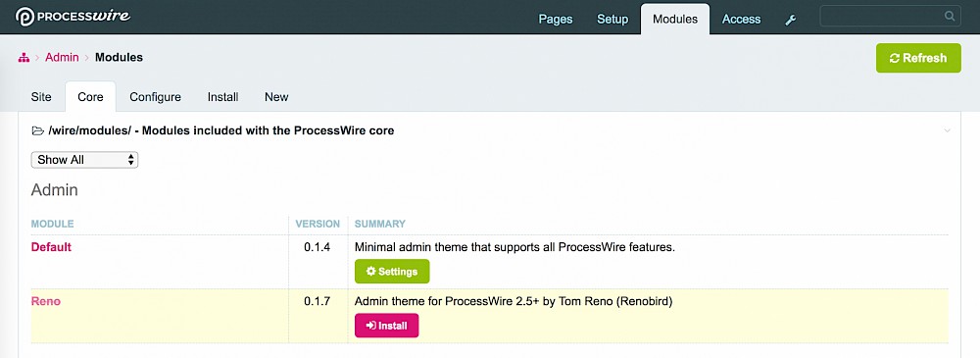Click the open folder icon beside /wire/modules/
Viewport: 980px width, 358px height.
(x=37, y=130)
